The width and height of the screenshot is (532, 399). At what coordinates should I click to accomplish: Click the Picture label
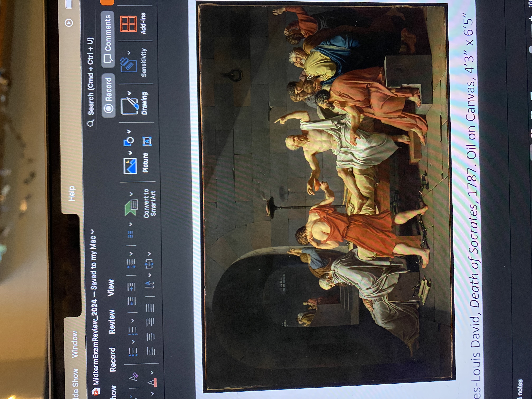[145, 163]
